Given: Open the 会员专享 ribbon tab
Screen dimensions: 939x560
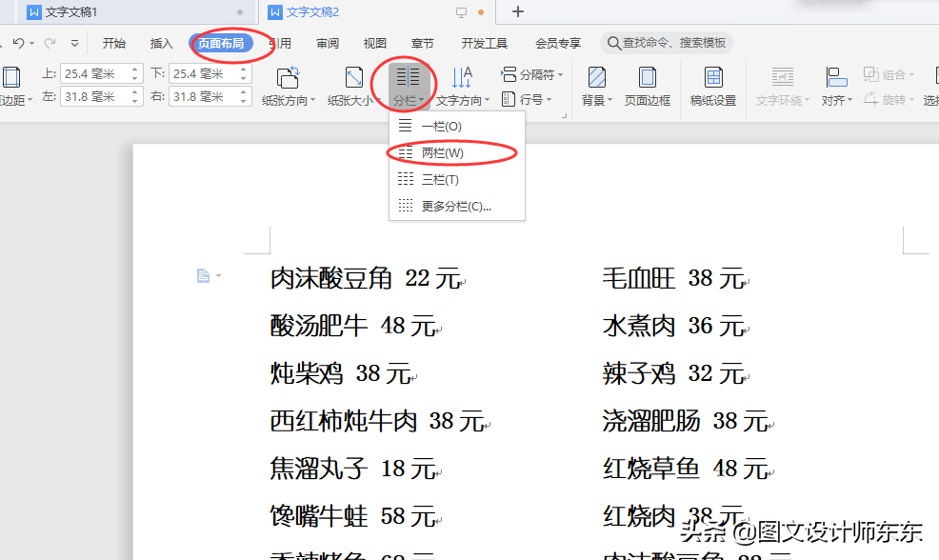Looking at the screenshot, I should (x=558, y=43).
